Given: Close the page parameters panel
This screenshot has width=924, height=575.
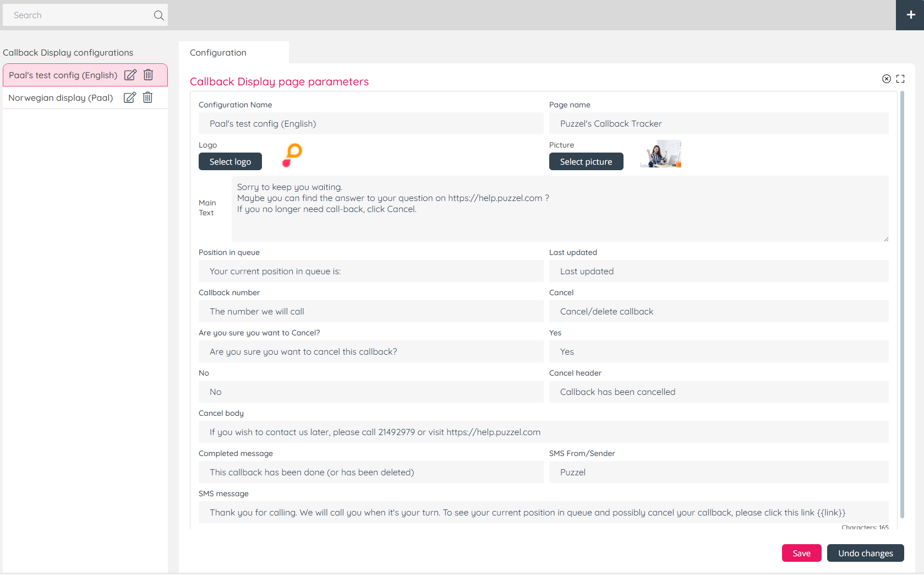Looking at the screenshot, I should pyautogui.click(x=886, y=79).
